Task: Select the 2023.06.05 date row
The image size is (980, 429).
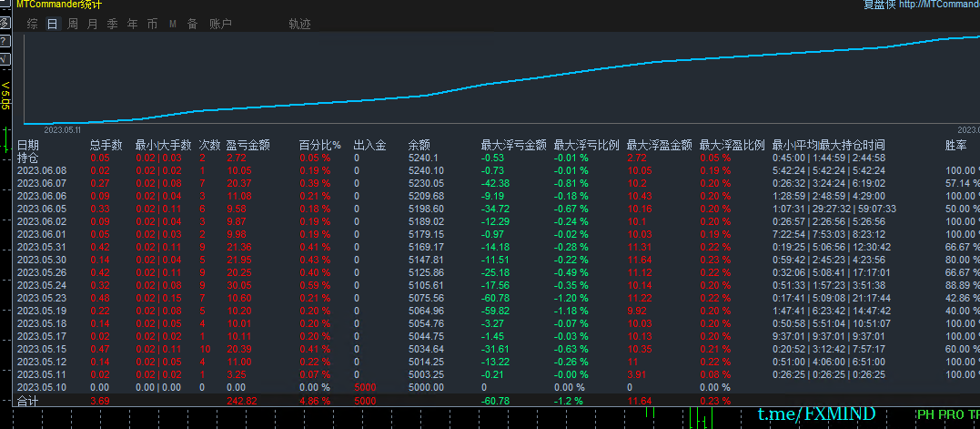Action: pyautogui.click(x=41, y=209)
